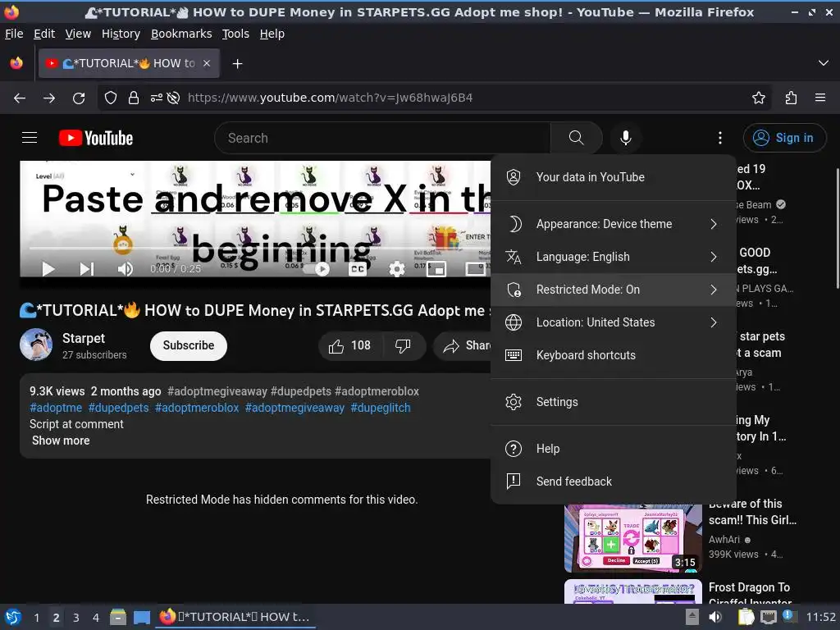Go back with browser back arrow

(20, 98)
